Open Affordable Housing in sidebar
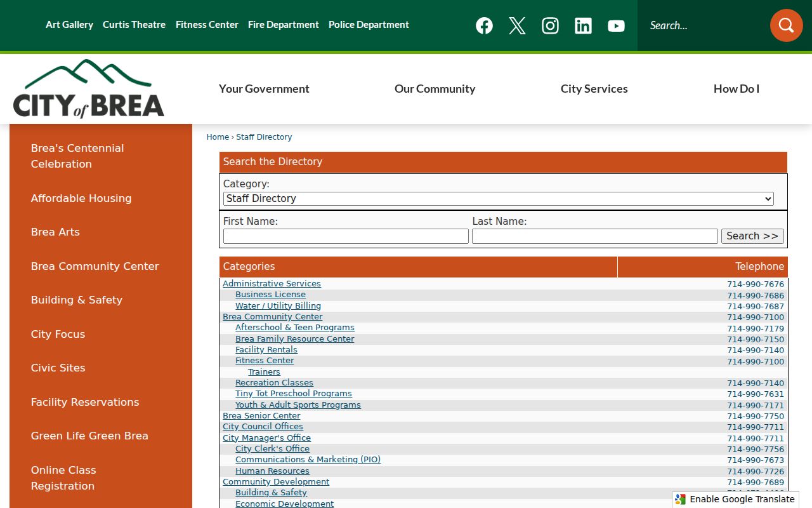Screen dimensions: 812x508 (x=81, y=198)
